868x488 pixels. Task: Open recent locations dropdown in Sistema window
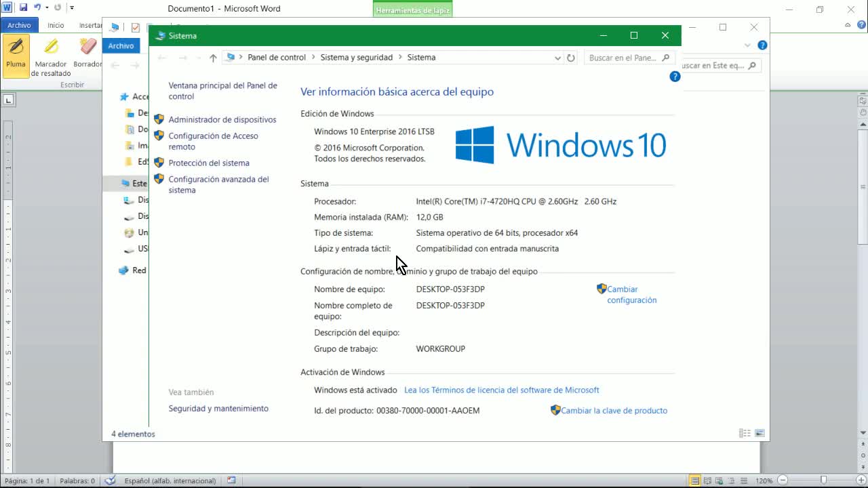[x=198, y=58]
